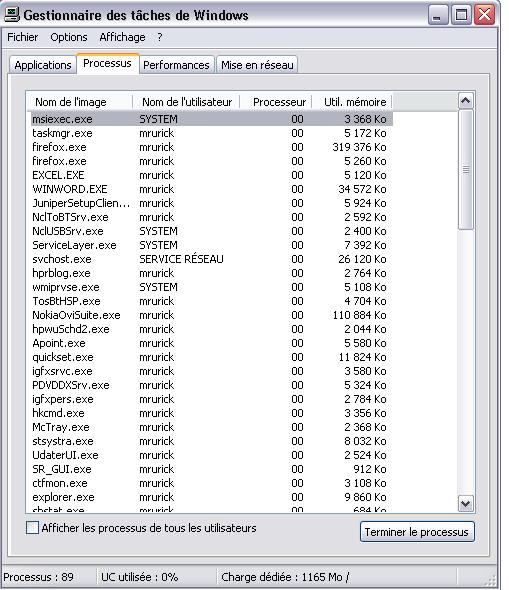This screenshot has width=509, height=590.
Task: Select the JuniperSetupClien... process
Action: coord(211,203)
